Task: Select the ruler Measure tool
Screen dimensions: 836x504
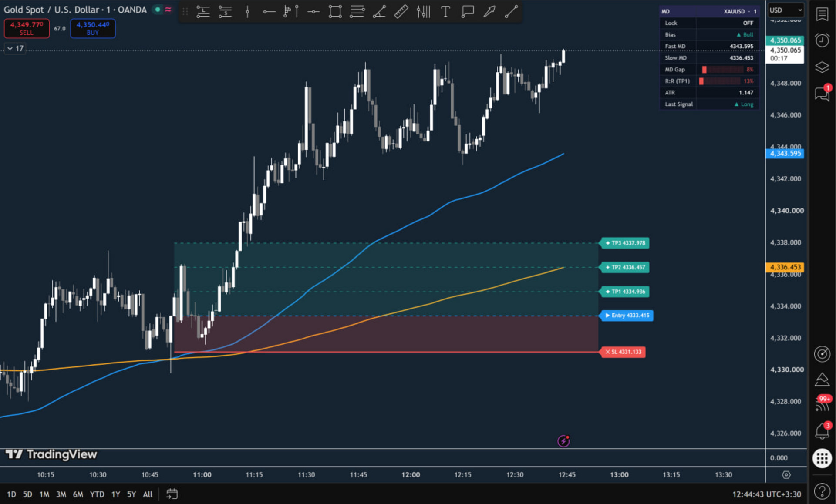Action: 401,12
